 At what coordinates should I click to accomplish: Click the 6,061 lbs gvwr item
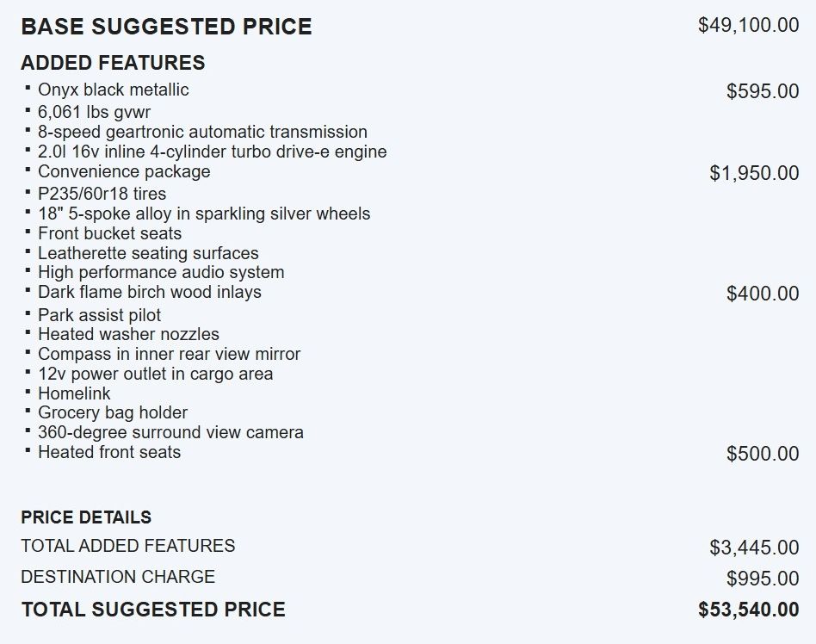point(94,112)
